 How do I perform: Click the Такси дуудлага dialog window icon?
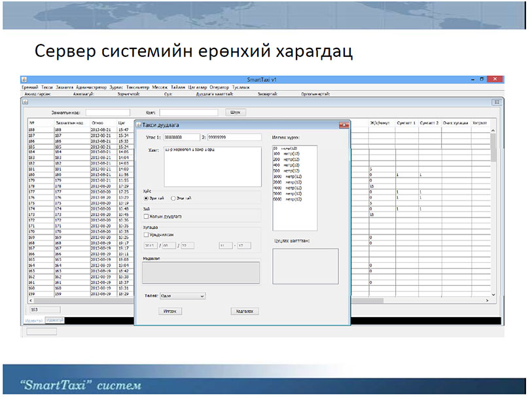click(x=138, y=124)
